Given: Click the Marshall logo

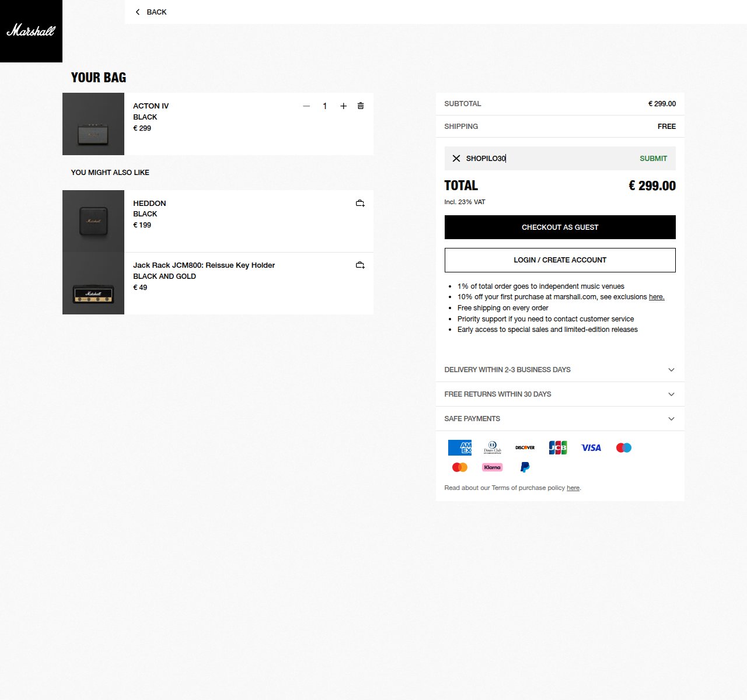Looking at the screenshot, I should (x=31, y=31).
